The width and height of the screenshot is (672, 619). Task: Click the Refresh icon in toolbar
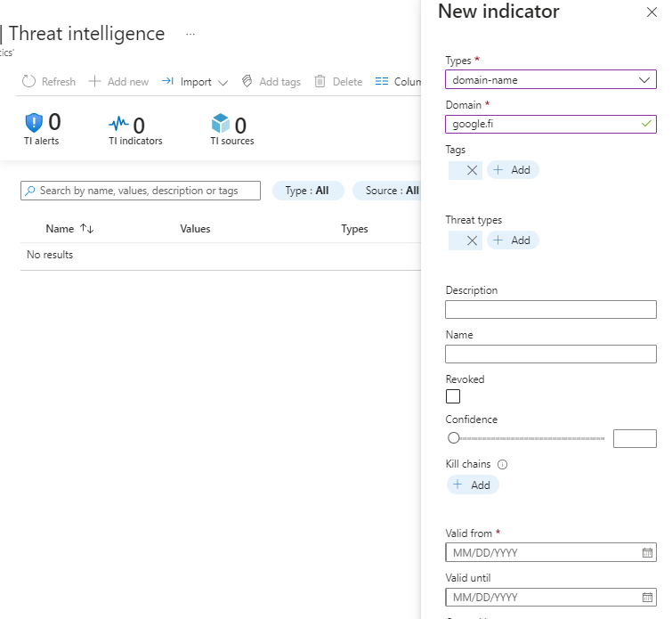[x=28, y=82]
